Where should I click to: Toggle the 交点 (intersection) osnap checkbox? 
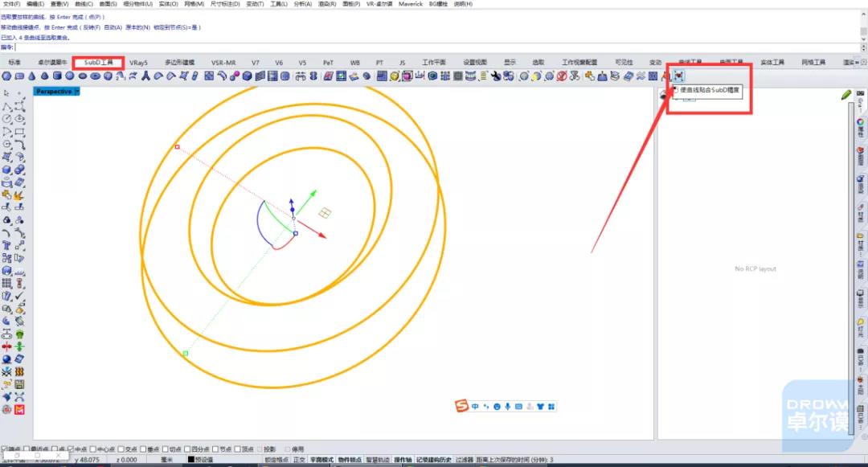(121, 449)
